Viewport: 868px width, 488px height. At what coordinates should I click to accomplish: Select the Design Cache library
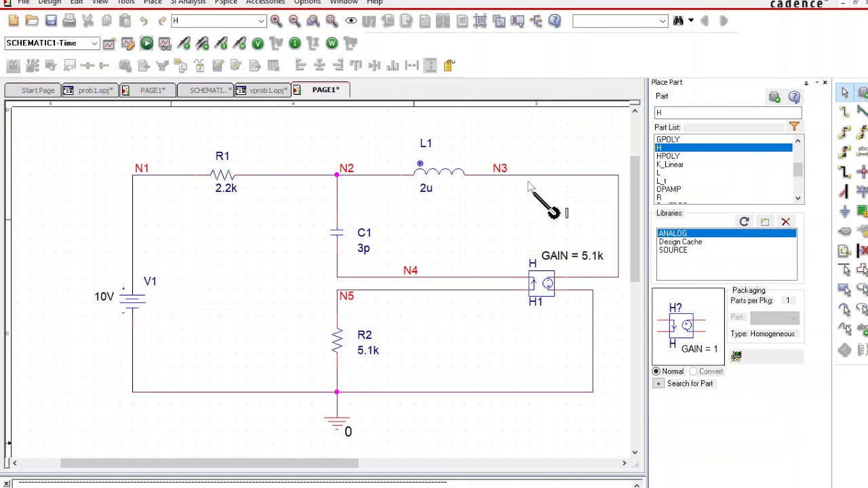click(680, 242)
